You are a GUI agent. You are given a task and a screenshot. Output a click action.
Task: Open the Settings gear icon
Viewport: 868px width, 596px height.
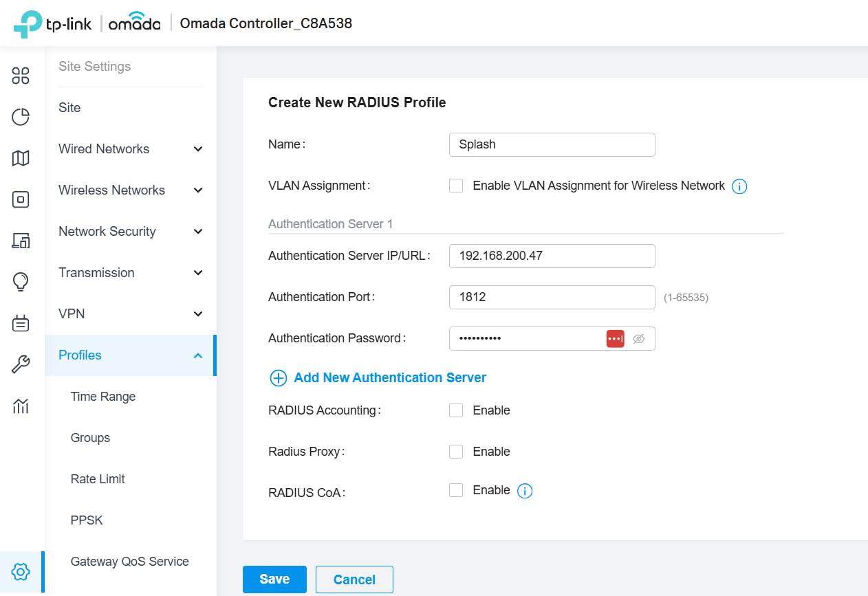tap(21, 571)
